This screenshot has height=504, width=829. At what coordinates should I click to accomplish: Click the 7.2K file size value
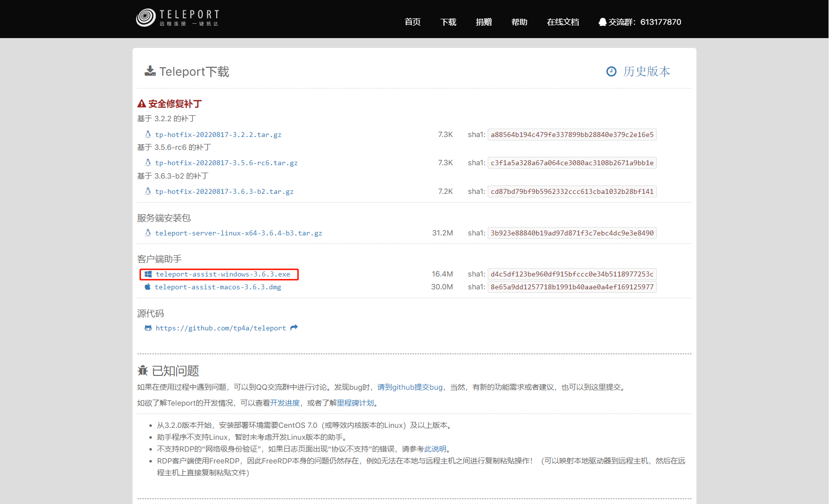(x=446, y=191)
